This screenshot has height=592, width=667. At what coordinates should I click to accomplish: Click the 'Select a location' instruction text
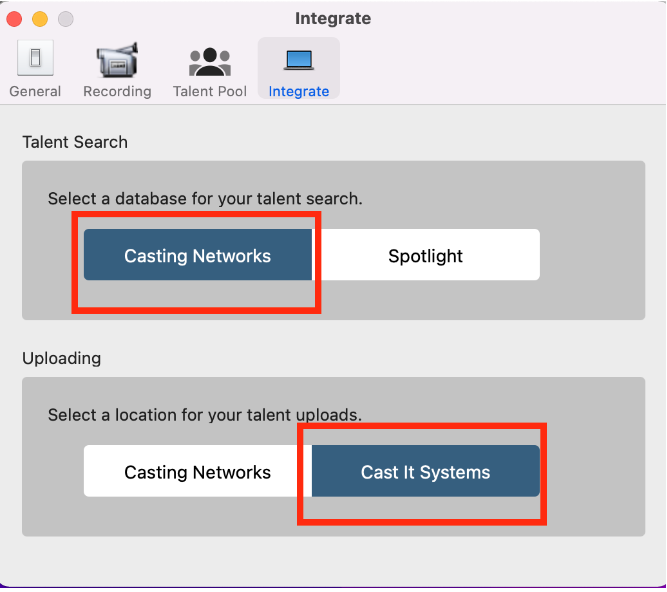(x=205, y=415)
